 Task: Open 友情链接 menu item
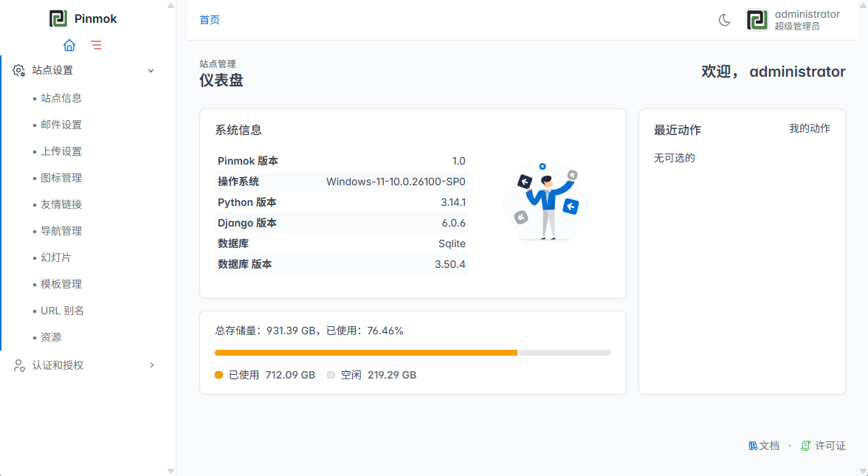pyautogui.click(x=61, y=205)
